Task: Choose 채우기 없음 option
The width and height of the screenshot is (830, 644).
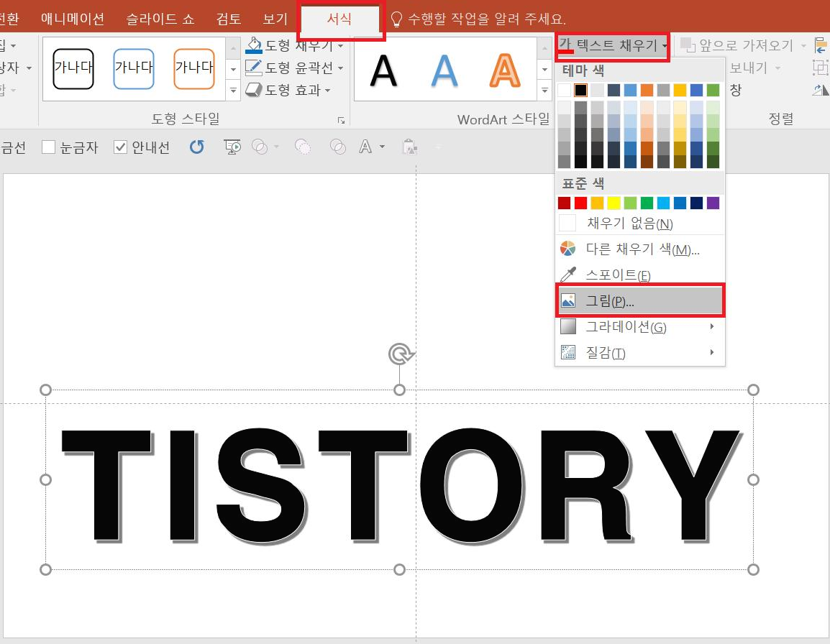Action: 640,224
